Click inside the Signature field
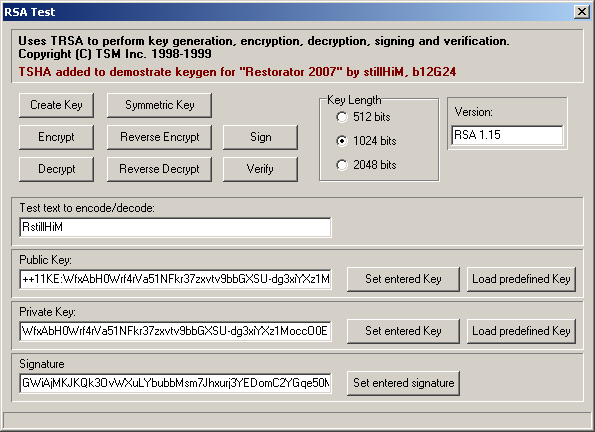 pos(175,383)
